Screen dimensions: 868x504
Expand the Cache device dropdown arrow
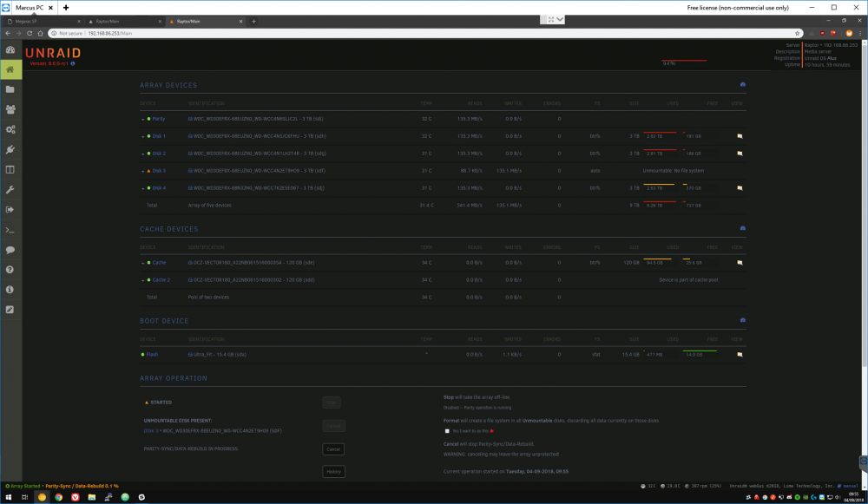(143, 264)
